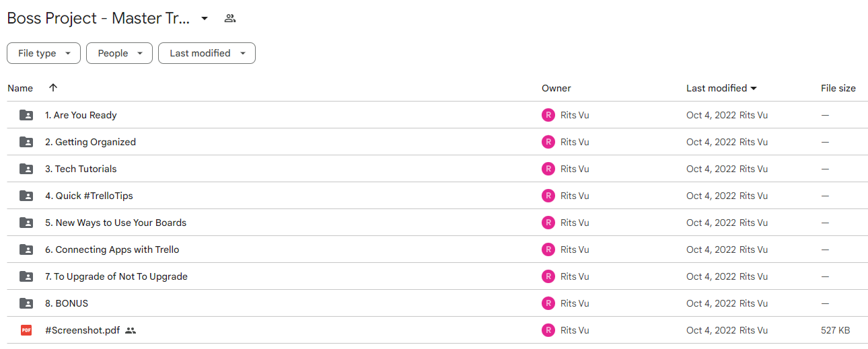Screen dimensions: 868x349
Task: Click the folder icon for Tech Tutorials
Action: tap(26, 169)
